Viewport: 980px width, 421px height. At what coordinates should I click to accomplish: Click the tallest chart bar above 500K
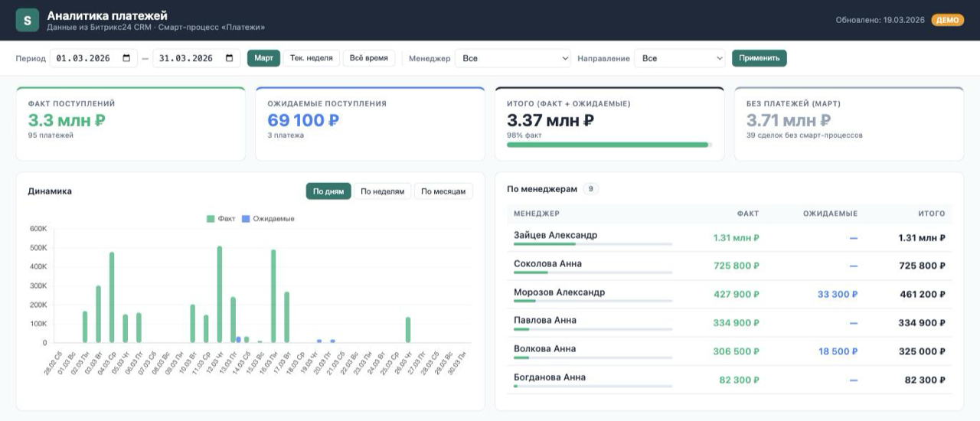tap(220, 295)
